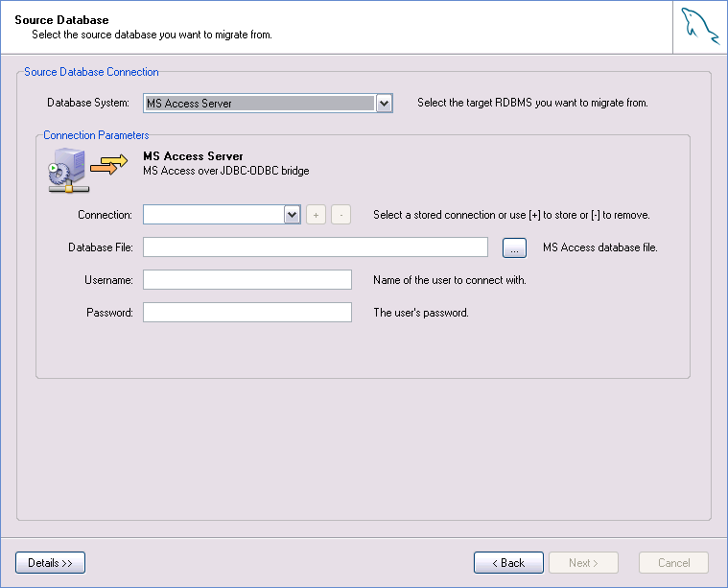728x588 pixels.
Task: Click the Next > button
Action: (x=583, y=563)
